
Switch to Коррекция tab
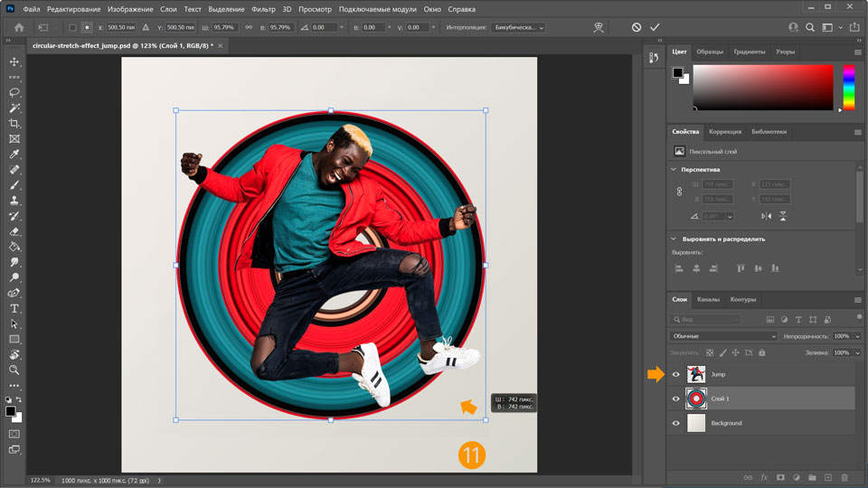[x=725, y=132]
